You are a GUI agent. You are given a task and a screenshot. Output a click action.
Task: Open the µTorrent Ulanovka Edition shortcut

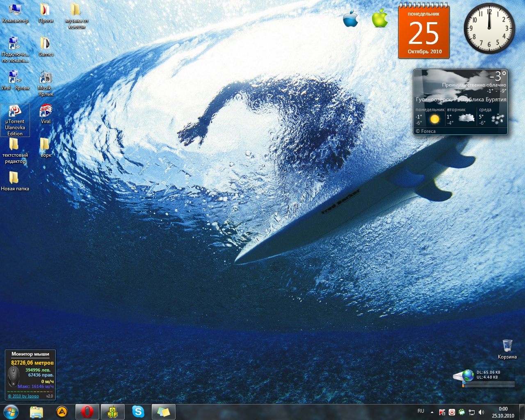tap(15, 120)
